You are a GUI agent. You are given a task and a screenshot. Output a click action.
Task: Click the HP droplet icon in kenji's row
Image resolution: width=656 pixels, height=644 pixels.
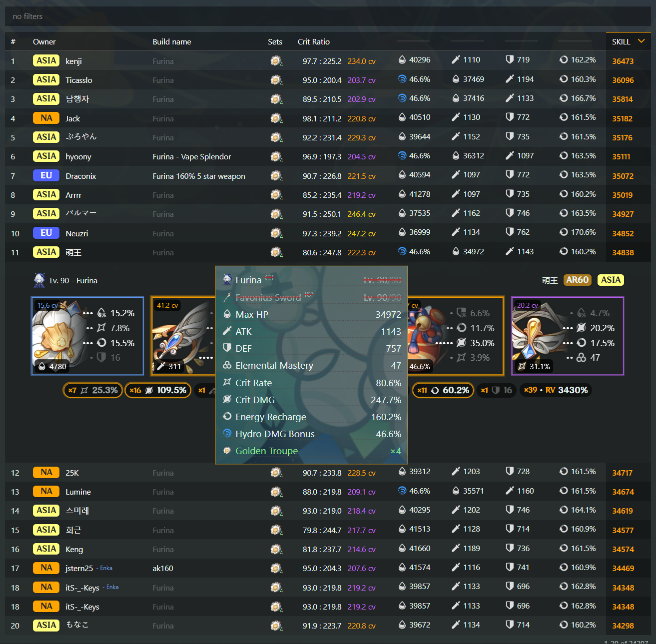(x=402, y=60)
